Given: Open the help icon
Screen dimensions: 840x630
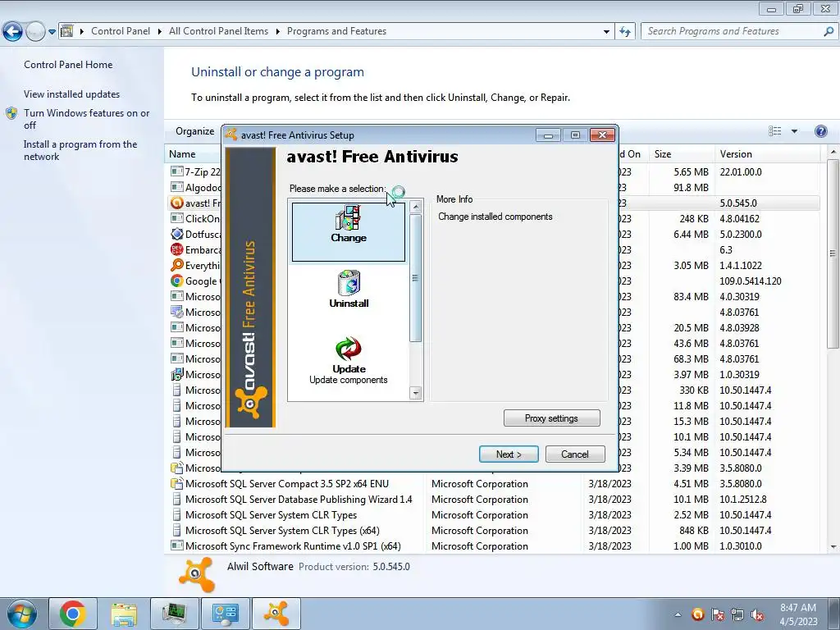Looking at the screenshot, I should [820, 131].
